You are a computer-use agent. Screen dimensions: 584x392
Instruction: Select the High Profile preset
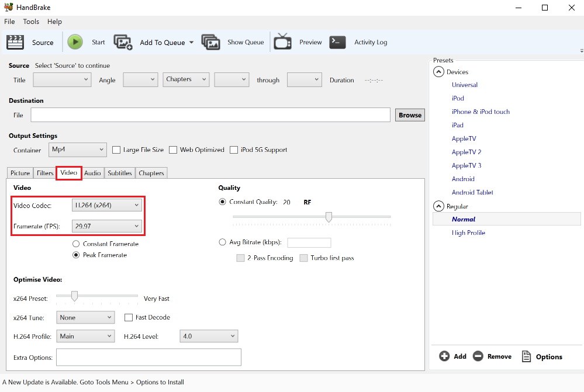tap(468, 233)
